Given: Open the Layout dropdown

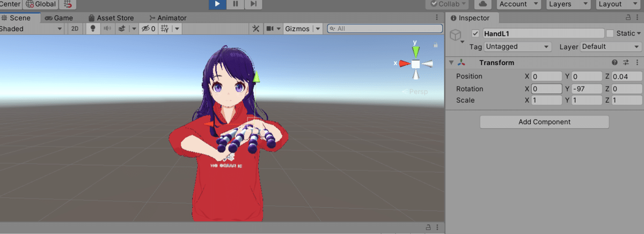Looking at the screenshot, I should (617, 4).
